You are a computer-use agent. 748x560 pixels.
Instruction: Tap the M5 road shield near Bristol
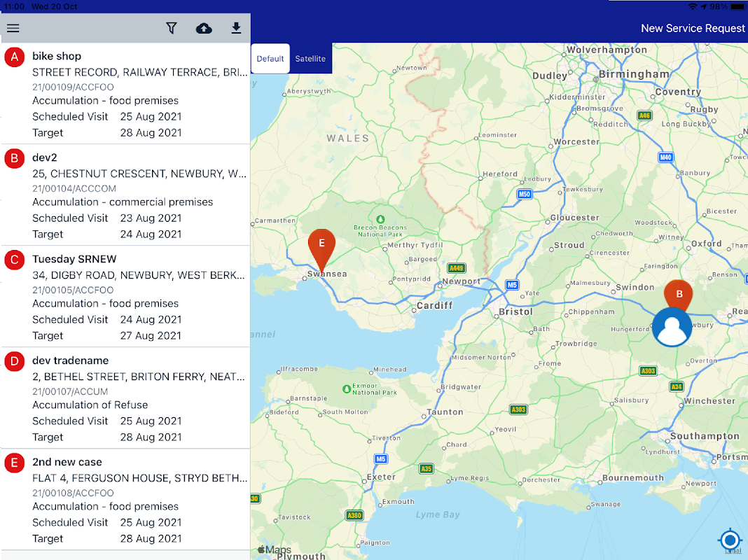point(512,285)
